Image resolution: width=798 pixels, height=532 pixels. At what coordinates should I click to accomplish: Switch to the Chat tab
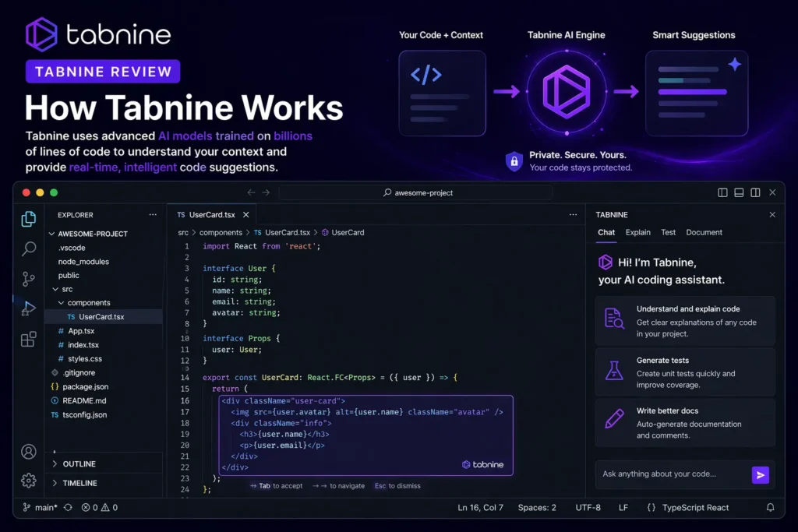tap(606, 232)
